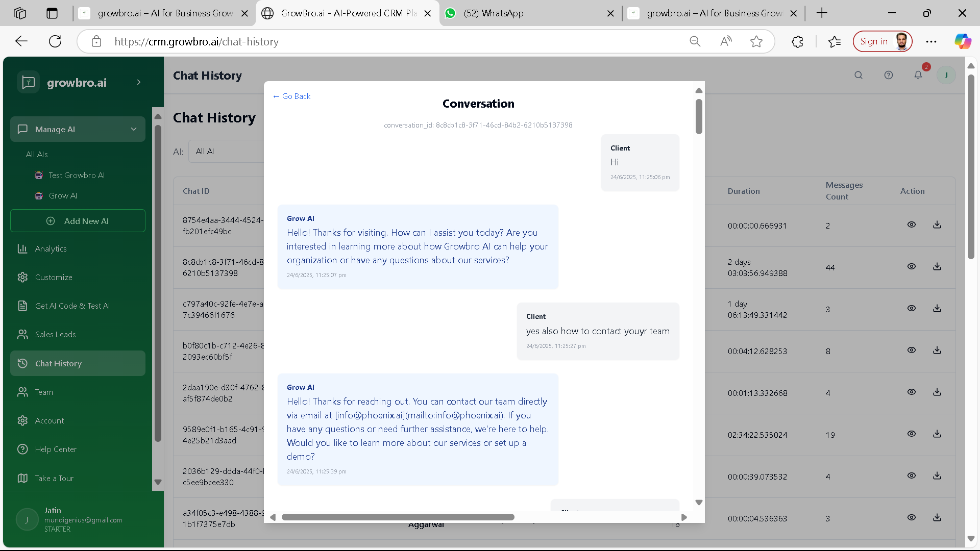Expand the growbro.ai sidebar panel
The height and width of the screenshot is (551, 980).
(x=139, y=82)
